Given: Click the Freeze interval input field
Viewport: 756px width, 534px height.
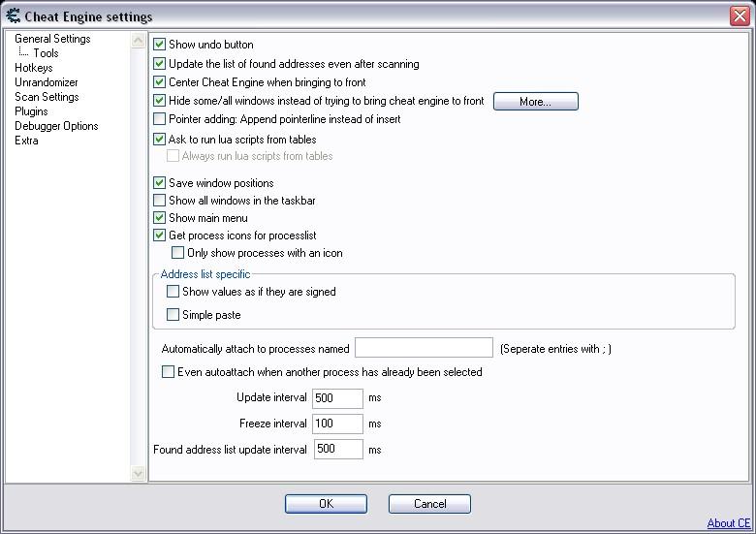Looking at the screenshot, I should (337, 424).
